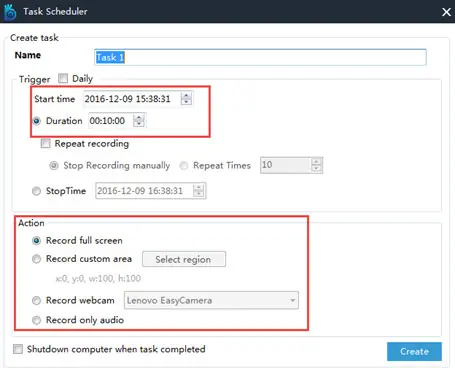Viewport: 455px width, 372px height.
Task: Click the Select region button
Action: pyautogui.click(x=184, y=259)
